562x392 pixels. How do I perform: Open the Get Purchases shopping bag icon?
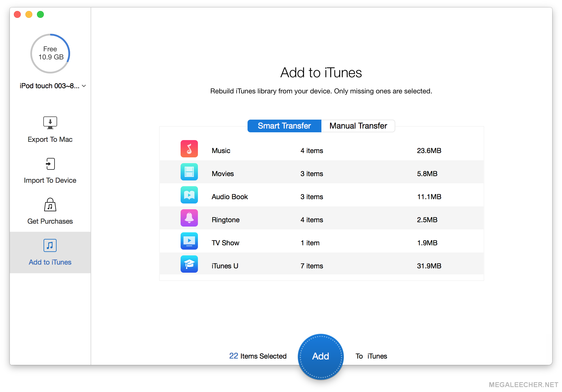50,205
